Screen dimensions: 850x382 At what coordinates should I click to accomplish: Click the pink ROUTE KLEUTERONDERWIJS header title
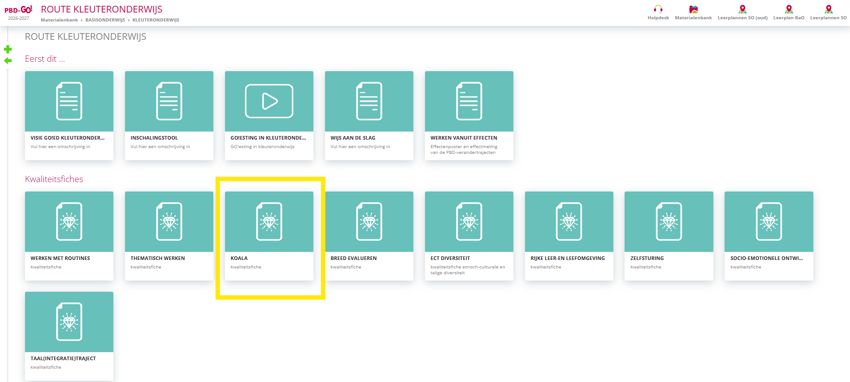click(x=101, y=9)
